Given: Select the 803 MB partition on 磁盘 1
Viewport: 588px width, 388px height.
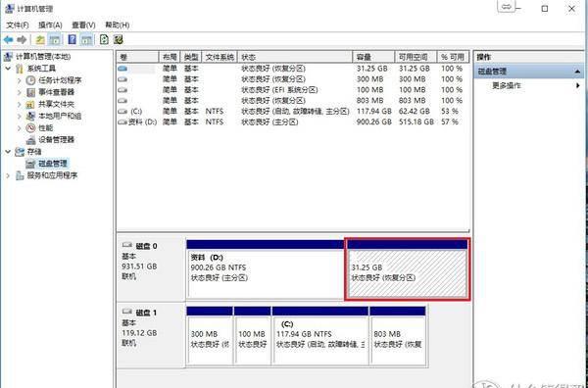Looking at the screenshot, I should click(x=398, y=335).
